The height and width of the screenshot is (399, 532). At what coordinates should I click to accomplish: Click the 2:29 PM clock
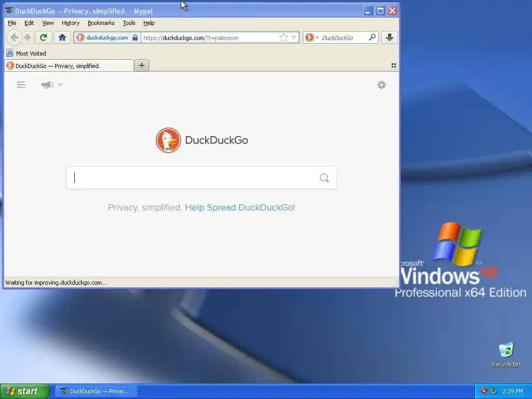(x=513, y=391)
